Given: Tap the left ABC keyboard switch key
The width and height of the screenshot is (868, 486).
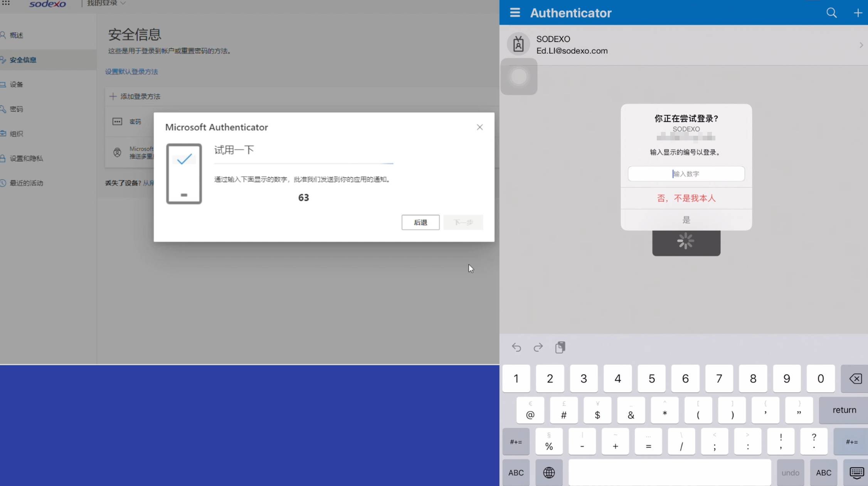Looking at the screenshot, I should pyautogui.click(x=516, y=472).
